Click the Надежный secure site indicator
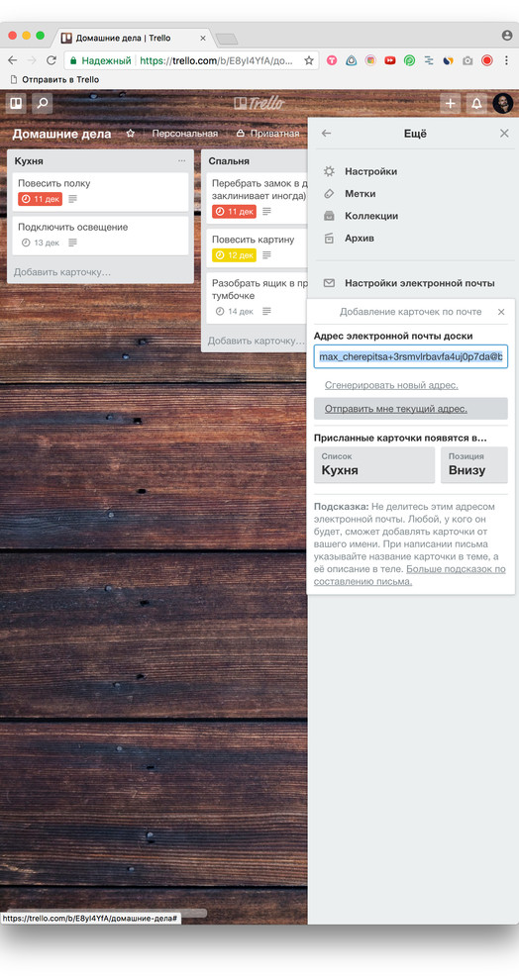This screenshot has width=519, height=980. click(100, 60)
